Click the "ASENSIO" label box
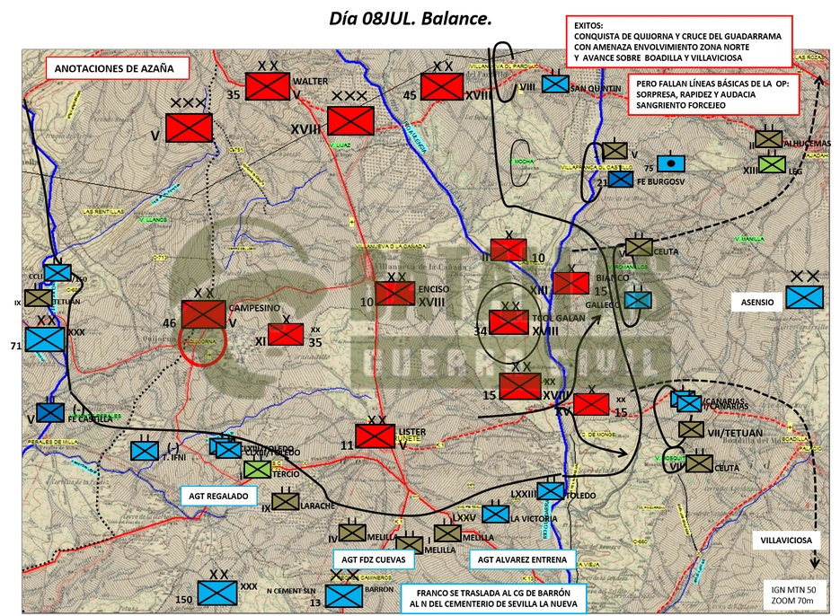840x616 pixels. click(757, 302)
